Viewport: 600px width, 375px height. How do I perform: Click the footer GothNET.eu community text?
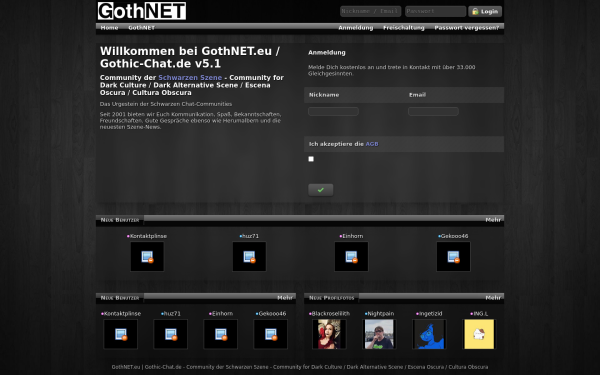tap(300, 367)
